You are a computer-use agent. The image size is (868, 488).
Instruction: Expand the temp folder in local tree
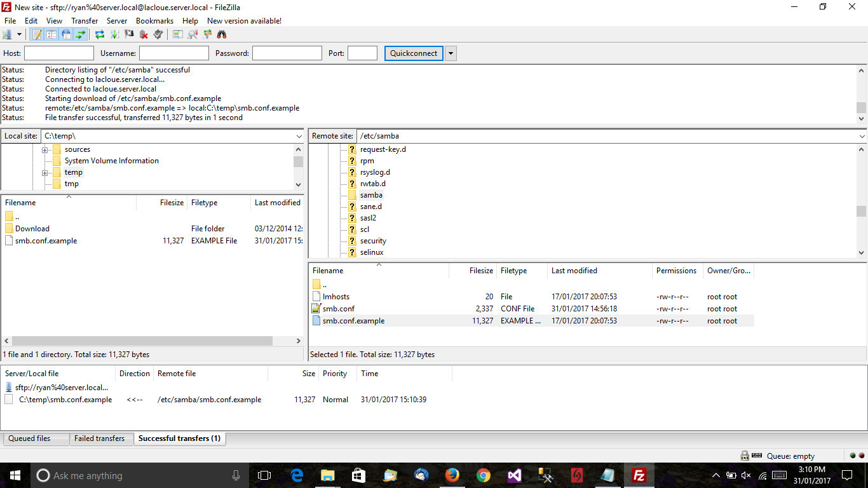[x=45, y=173]
